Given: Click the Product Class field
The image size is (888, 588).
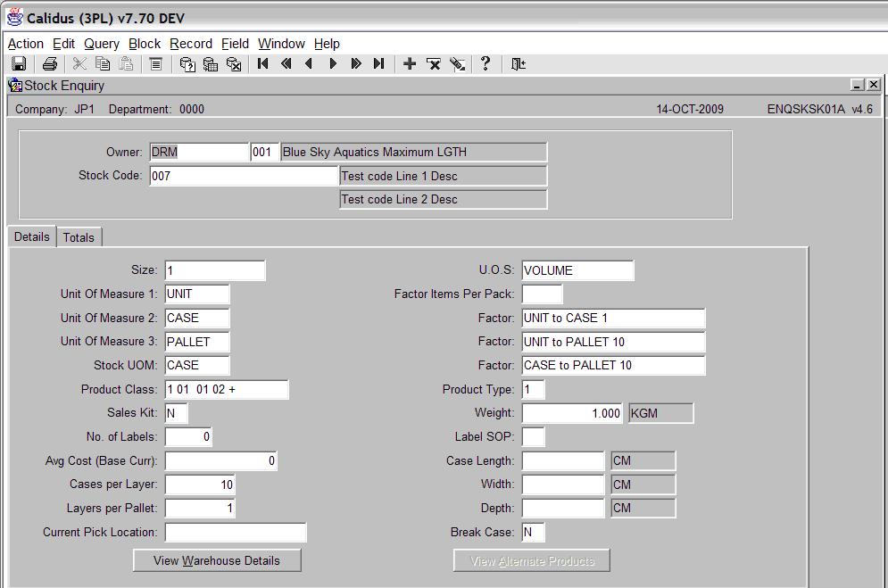Looking at the screenshot, I should [227, 389].
